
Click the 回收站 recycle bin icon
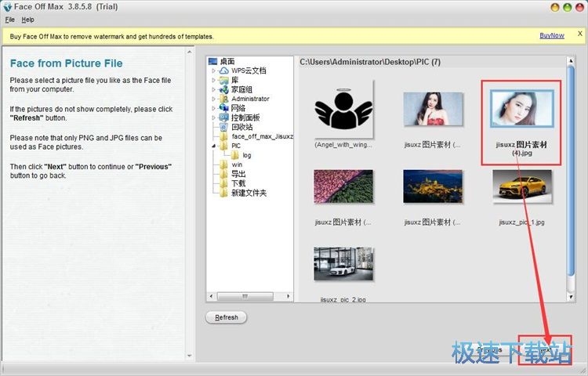tap(224, 127)
